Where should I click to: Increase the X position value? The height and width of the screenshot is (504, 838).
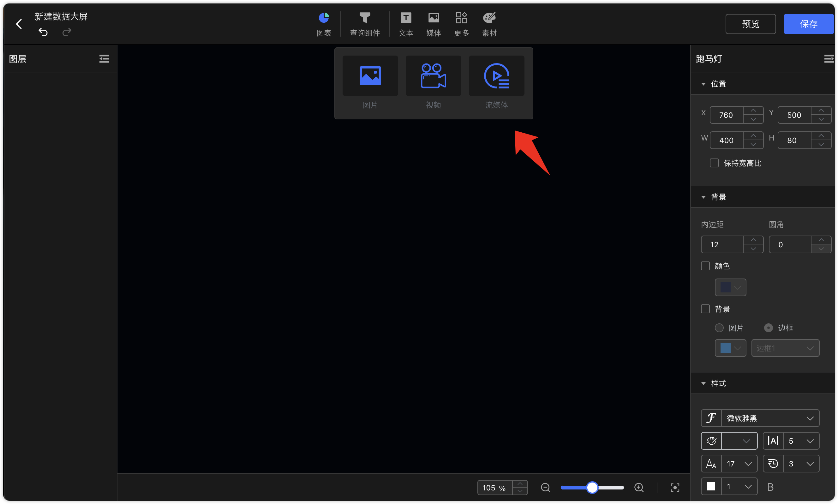tap(753, 111)
